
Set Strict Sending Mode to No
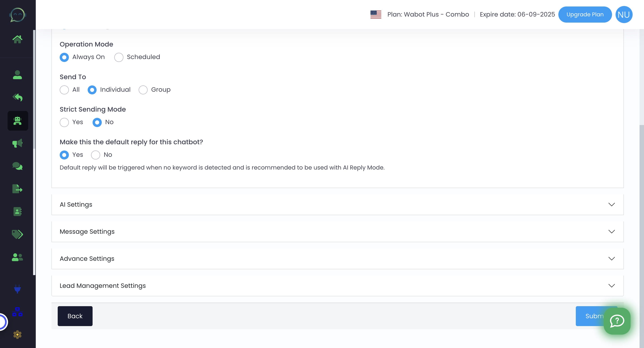point(97,122)
